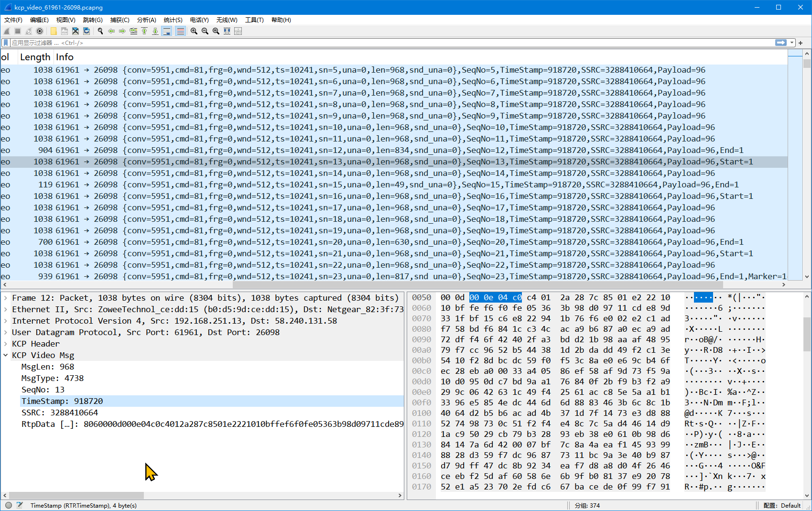This screenshot has width=812, height=511.
Task: Click the + button to add a filter
Action: 801,43
